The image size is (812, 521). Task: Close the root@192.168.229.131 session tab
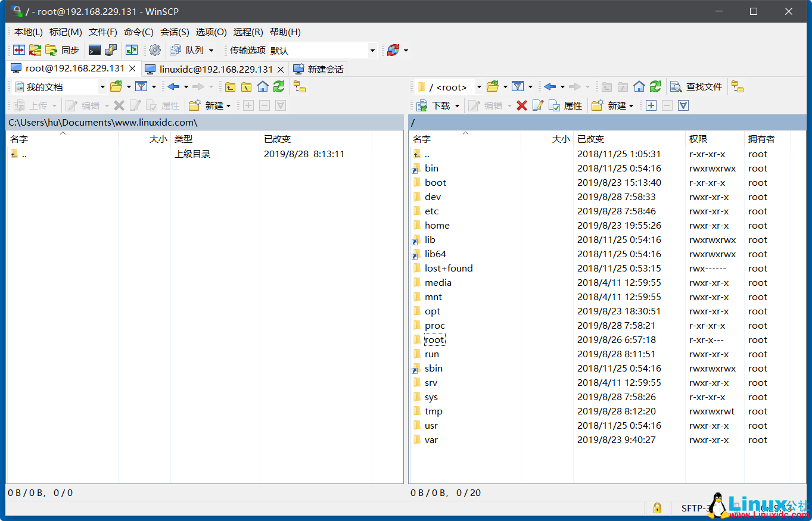[x=132, y=68]
